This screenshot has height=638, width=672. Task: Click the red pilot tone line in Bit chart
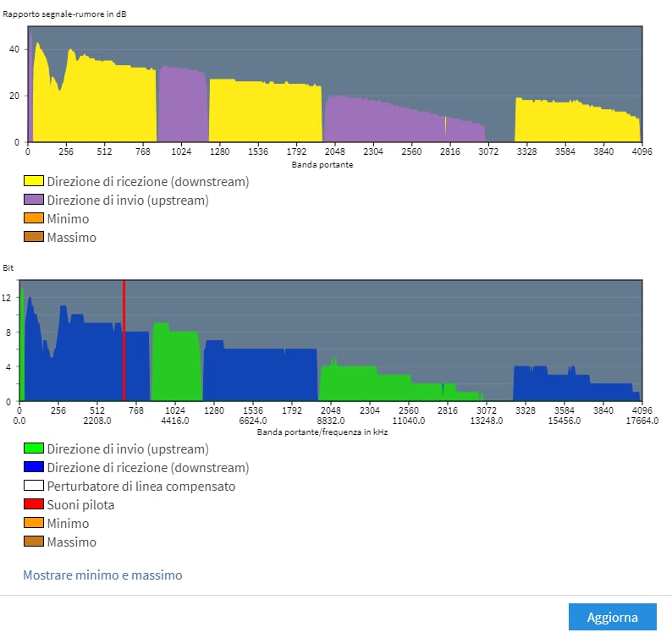coord(124,338)
